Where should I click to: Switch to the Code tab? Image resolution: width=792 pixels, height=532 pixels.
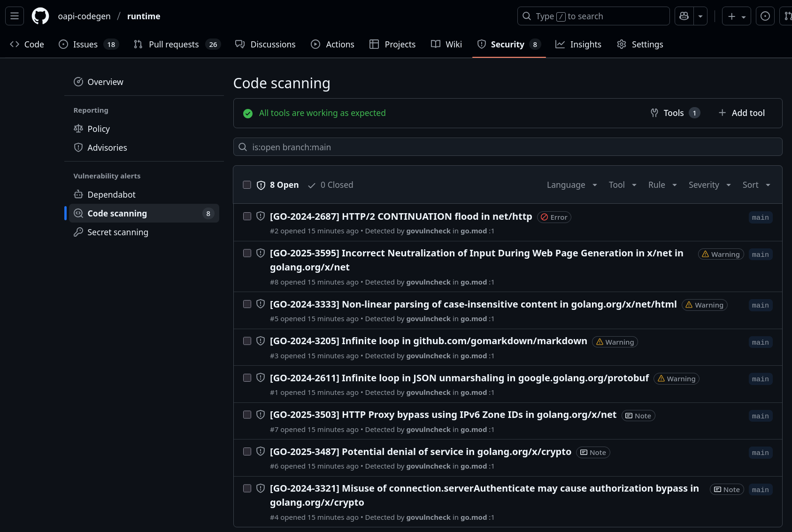pyautogui.click(x=27, y=44)
